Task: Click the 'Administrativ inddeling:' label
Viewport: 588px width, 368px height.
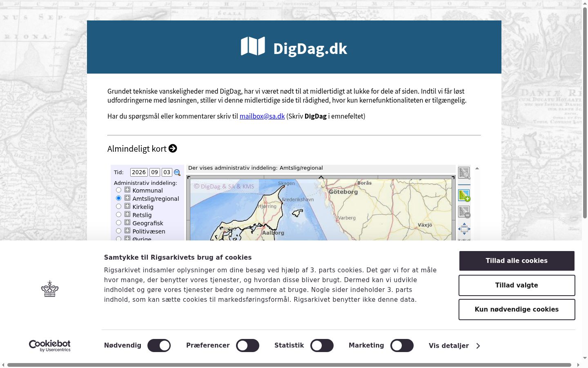Action: point(145,183)
